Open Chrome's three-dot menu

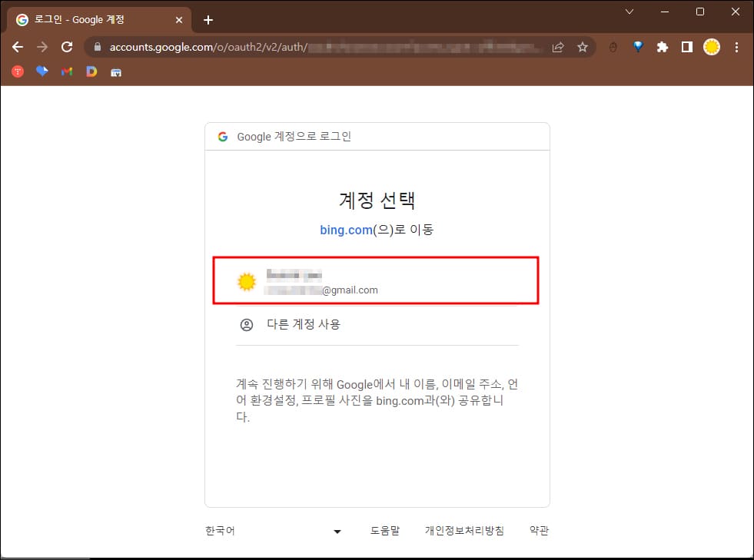coord(736,47)
